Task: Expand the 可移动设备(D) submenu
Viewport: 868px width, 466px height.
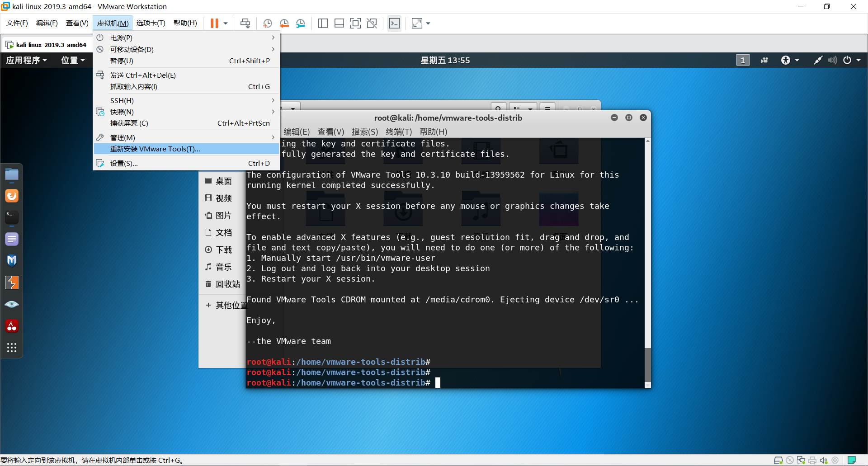Action: coord(186,49)
